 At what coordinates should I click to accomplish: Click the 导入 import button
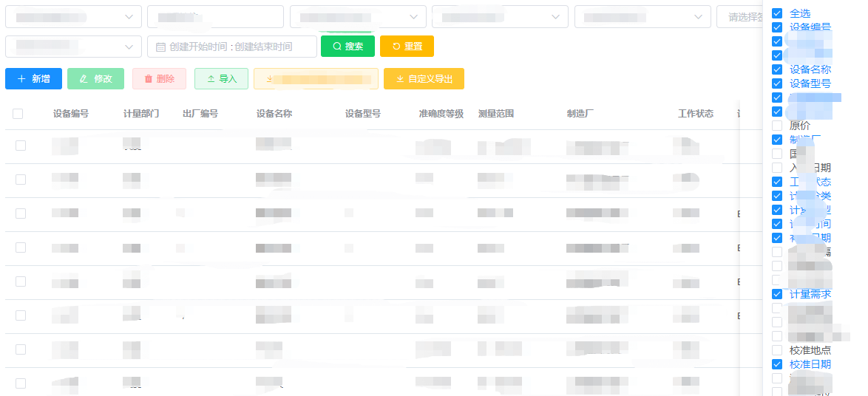pyautogui.click(x=221, y=78)
